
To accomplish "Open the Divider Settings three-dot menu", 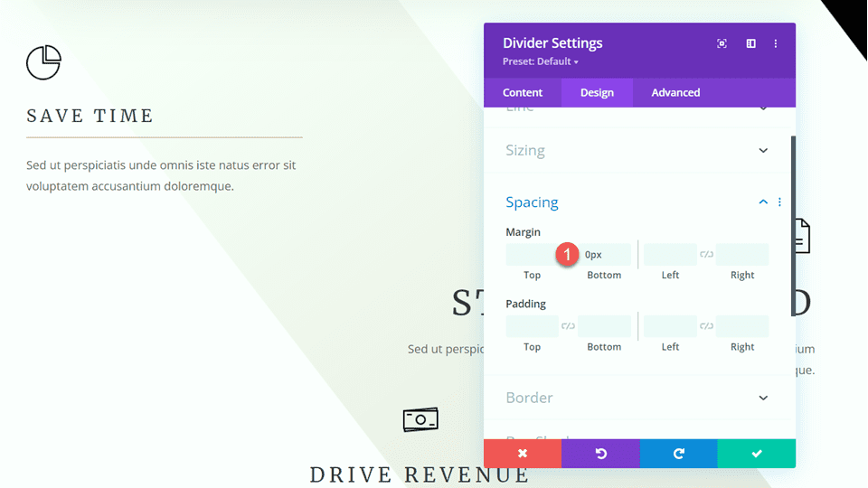I will (776, 43).
